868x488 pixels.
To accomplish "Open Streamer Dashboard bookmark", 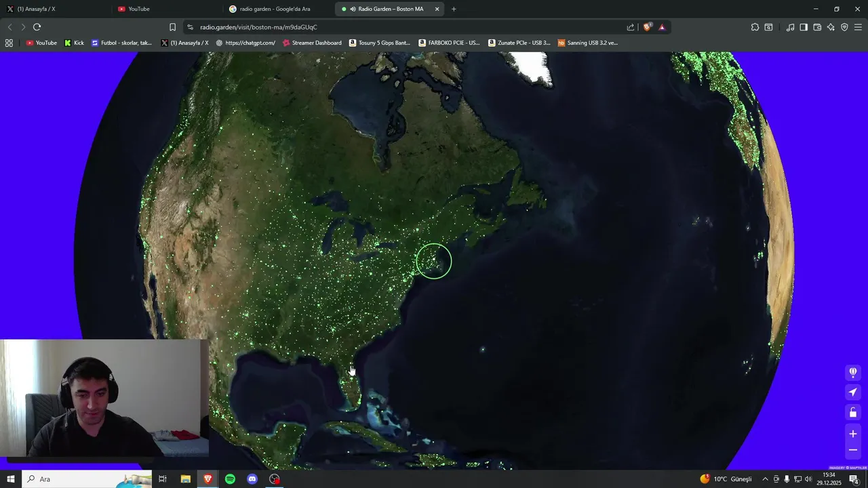I will tap(312, 43).
